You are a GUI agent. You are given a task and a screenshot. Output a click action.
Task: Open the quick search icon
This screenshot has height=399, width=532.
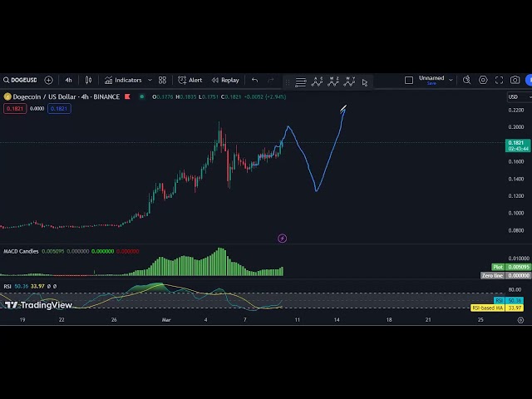coord(466,80)
